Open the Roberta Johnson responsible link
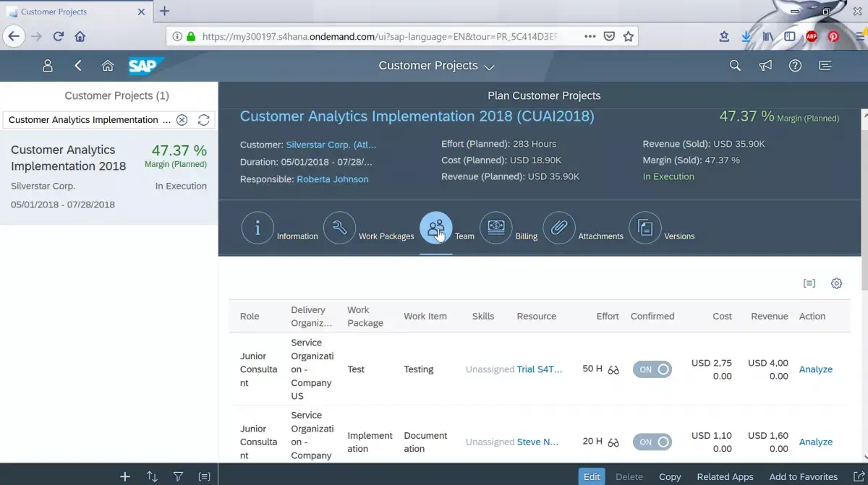868x485 pixels. click(x=333, y=179)
